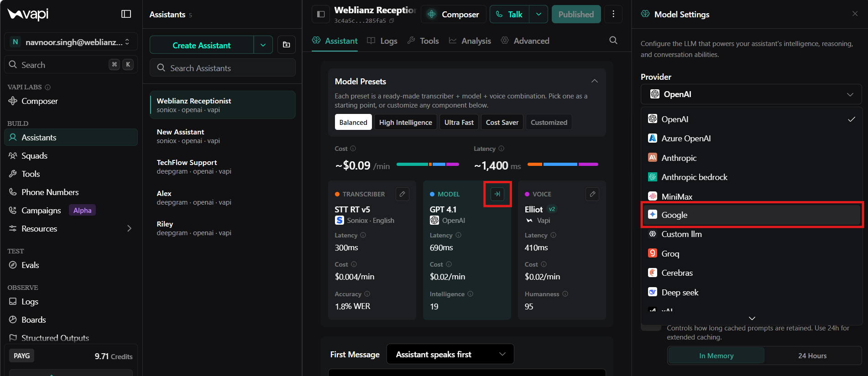Select Azure OpenAI in the provider list
Image resolution: width=868 pixels, height=376 pixels.
coord(752,139)
